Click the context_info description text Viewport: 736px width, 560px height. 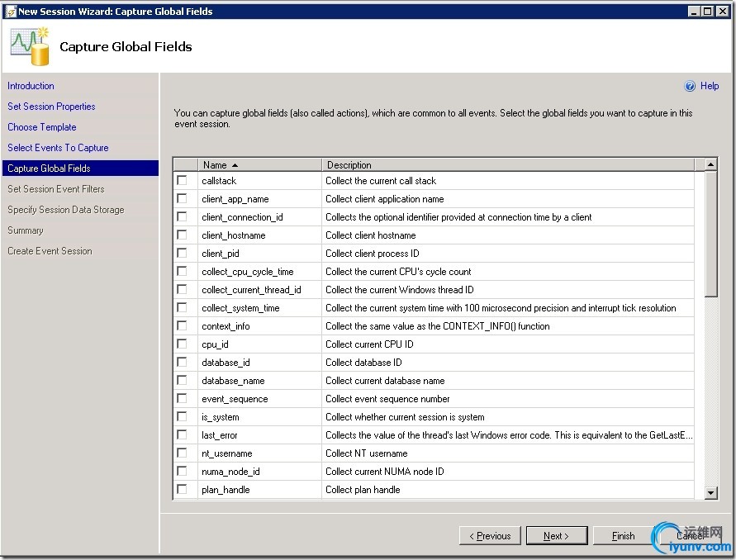click(438, 326)
